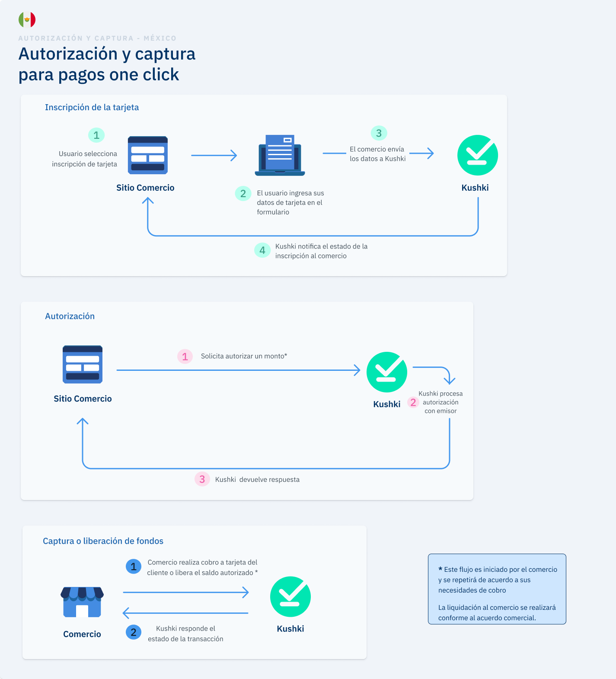Image resolution: width=616 pixels, height=679 pixels.
Task: Click the 'Kushki' label in Captura section
Action: (290, 628)
